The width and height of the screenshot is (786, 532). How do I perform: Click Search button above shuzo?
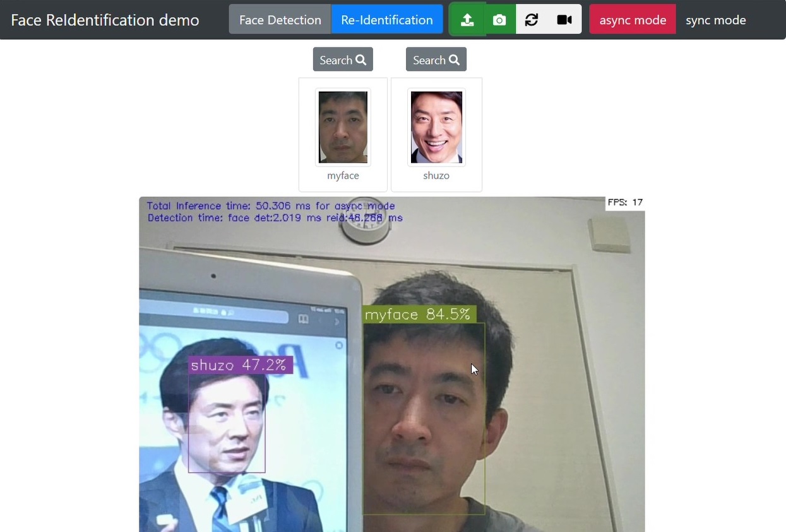(436, 59)
